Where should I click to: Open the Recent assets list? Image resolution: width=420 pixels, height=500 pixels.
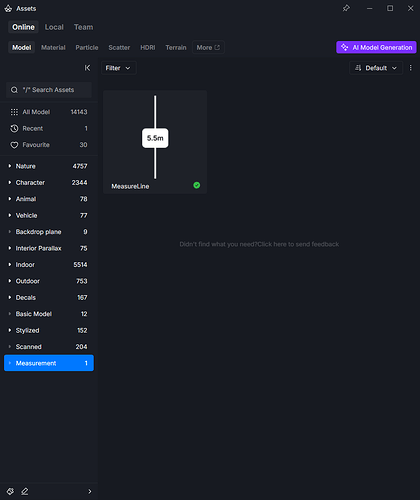(x=49, y=128)
